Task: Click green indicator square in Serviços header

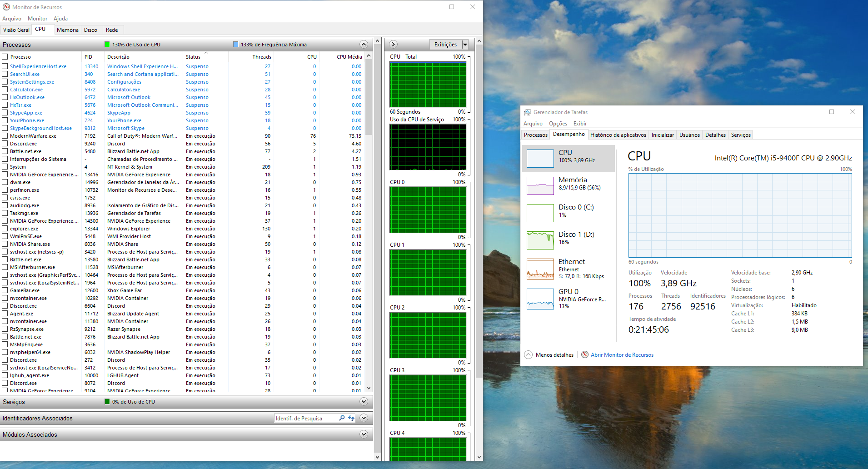Action: pos(107,402)
